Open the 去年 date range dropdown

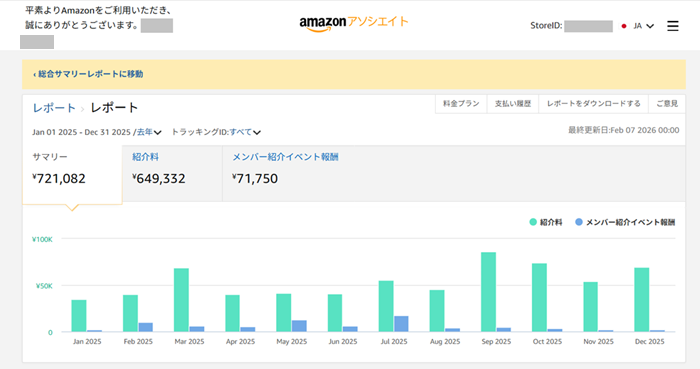(x=149, y=132)
